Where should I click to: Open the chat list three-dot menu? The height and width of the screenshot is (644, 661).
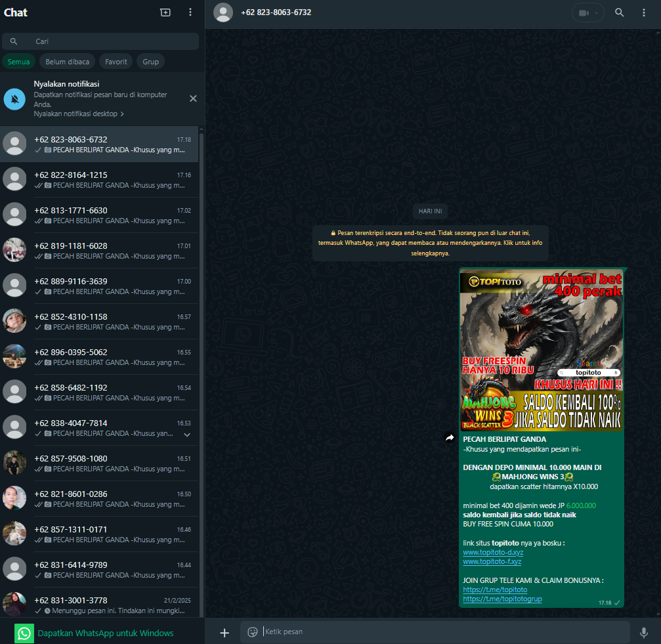190,12
